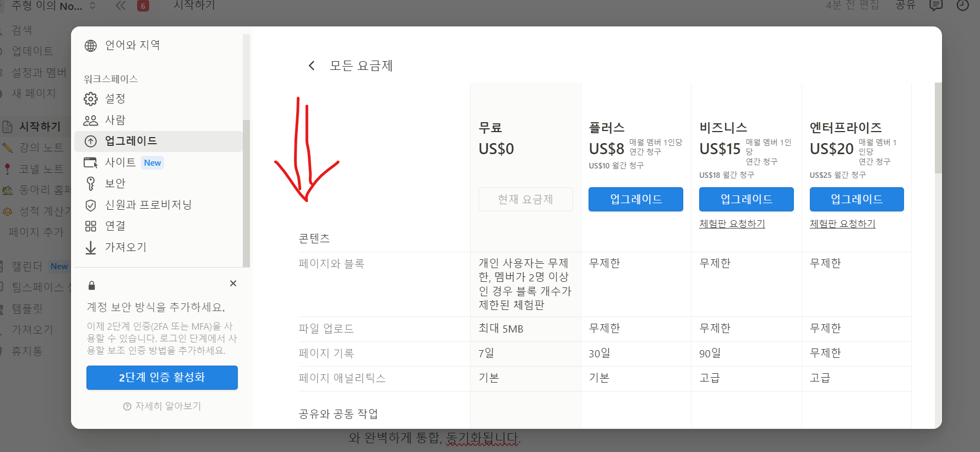Viewport: 980px width, 452px height.
Task: Open 보안 key icon item
Action: 159,183
